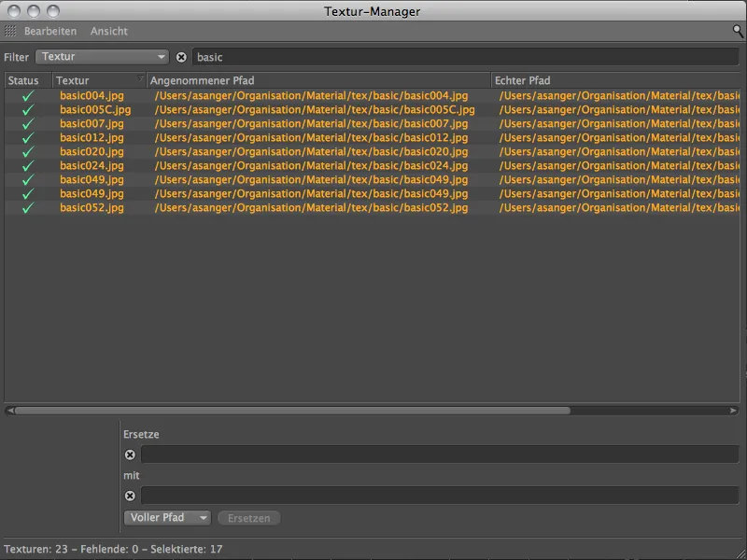Screen dimensions: 747x560
Task: Click the Echter Pfad cell in basic004.jpg row
Action: tap(619, 96)
